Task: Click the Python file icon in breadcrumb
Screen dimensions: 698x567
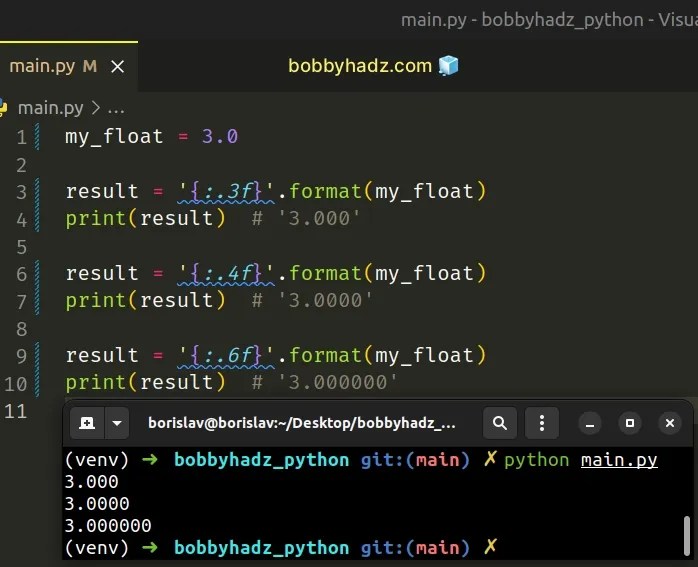Action: pyautogui.click(x=4, y=108)
